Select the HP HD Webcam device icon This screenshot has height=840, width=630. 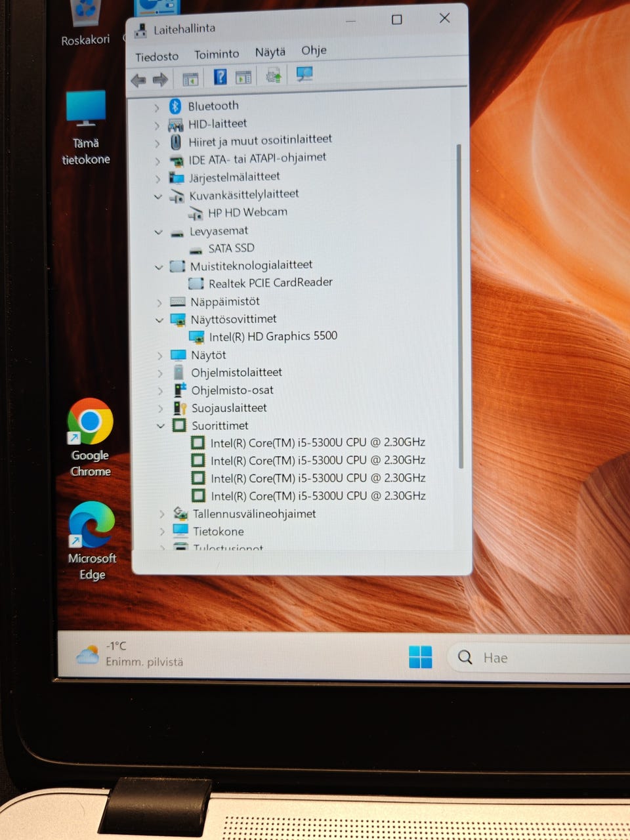(x=196, y=213)
